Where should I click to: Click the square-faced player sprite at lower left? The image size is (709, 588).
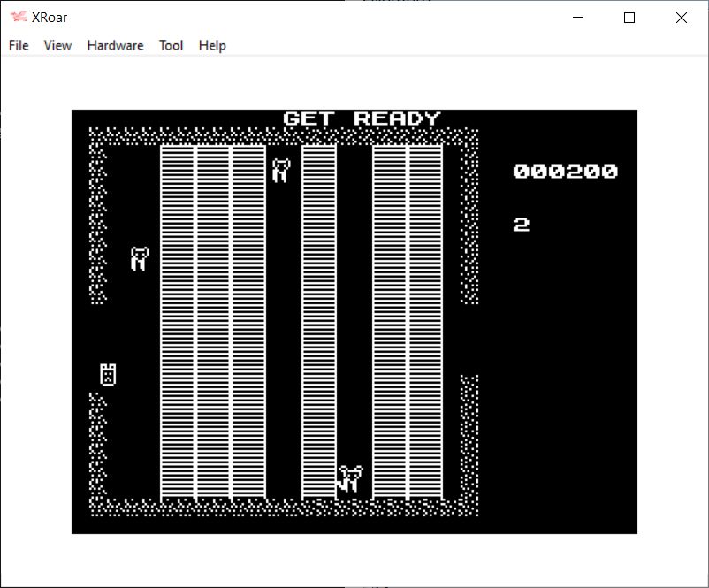[108, 375]
